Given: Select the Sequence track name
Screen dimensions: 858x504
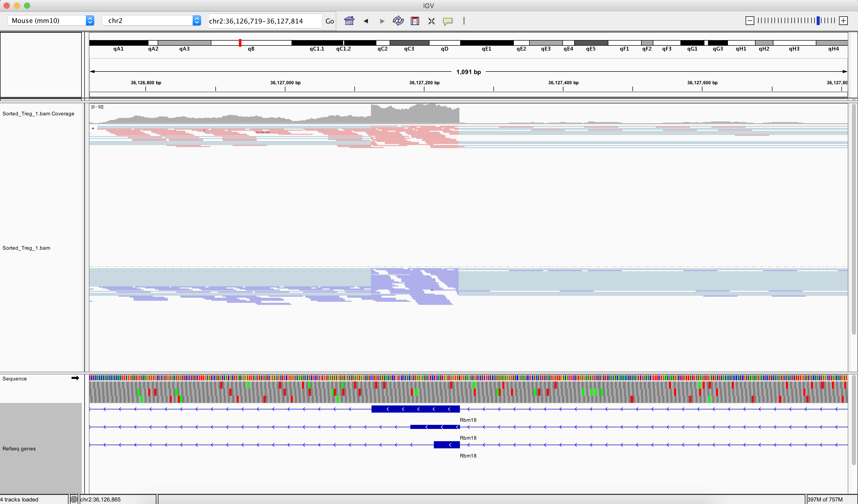Looking at the screenshot, I should [15, 378].
